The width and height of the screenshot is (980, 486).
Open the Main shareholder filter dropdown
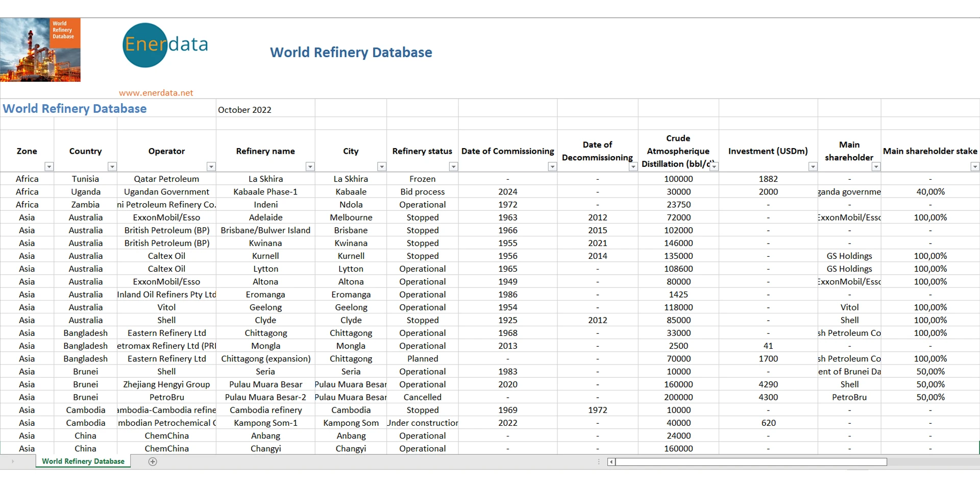pyautogui.click(x=876, y=166)
